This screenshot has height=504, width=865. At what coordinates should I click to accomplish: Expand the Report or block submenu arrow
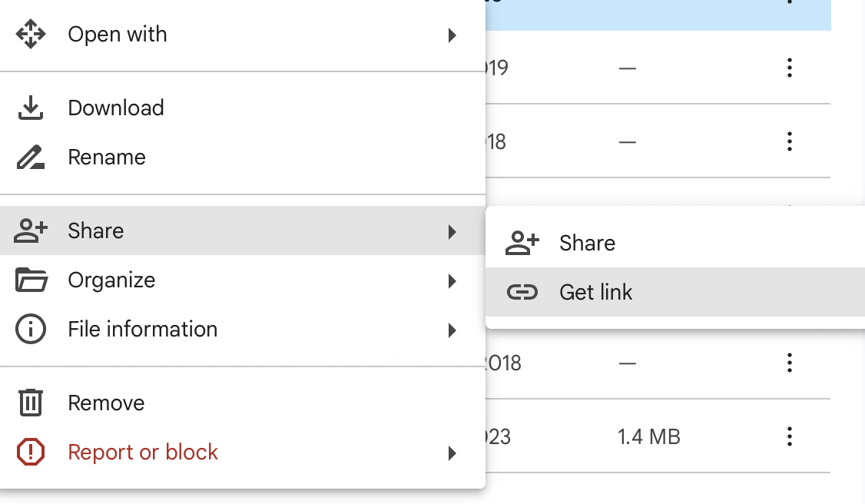(x=452, y=453)
